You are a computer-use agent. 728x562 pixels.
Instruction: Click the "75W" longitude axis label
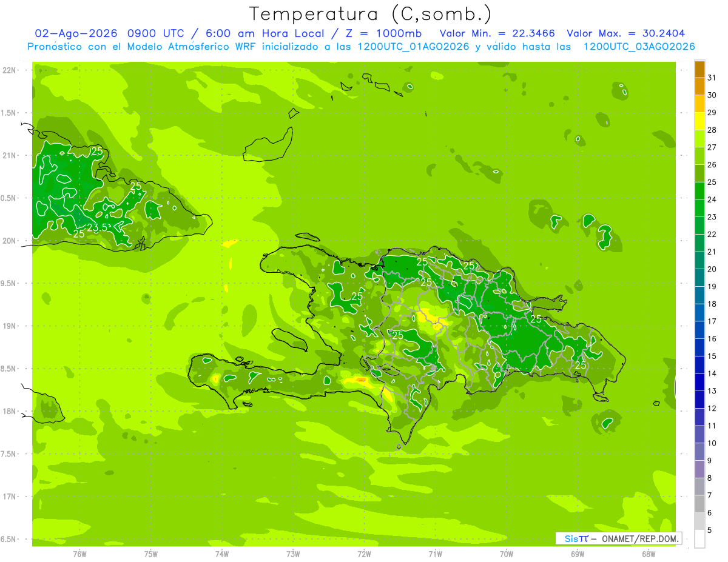[x=151, y=554]
